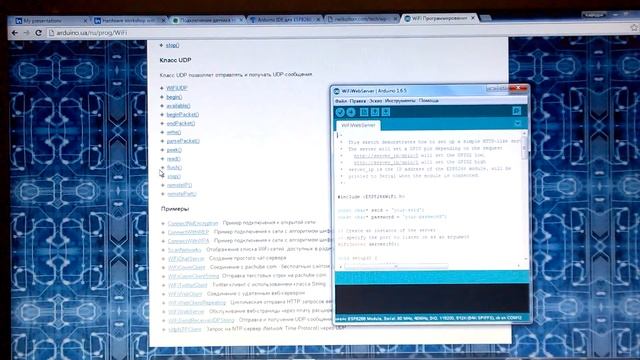Click the browser Back arrow button

click(x=15, y=33)
